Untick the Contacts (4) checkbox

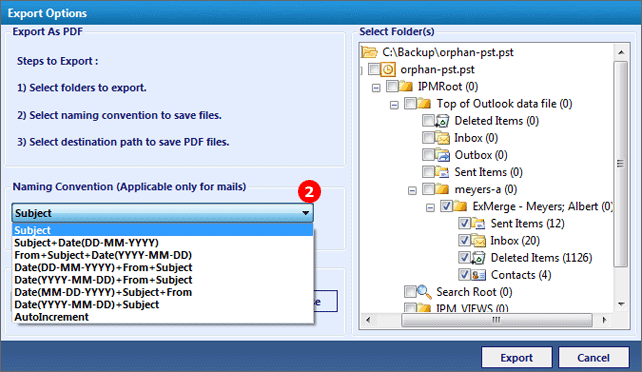click(x=464, y=275)
